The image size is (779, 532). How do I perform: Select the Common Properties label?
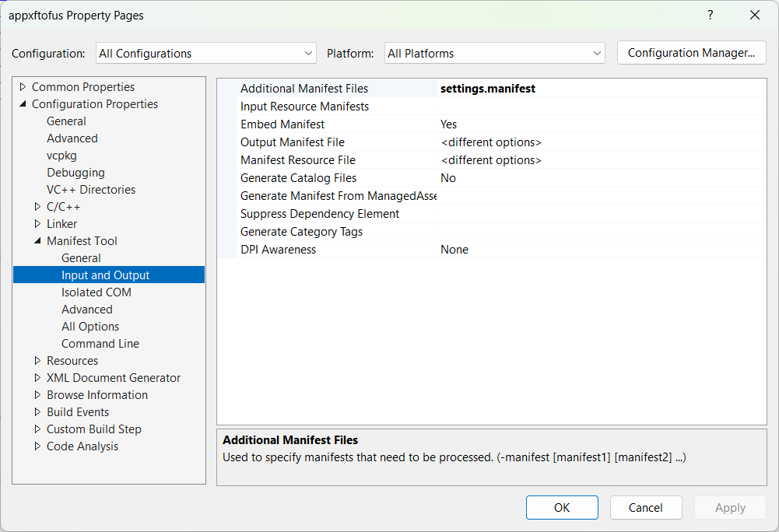[x=83, y=87]
